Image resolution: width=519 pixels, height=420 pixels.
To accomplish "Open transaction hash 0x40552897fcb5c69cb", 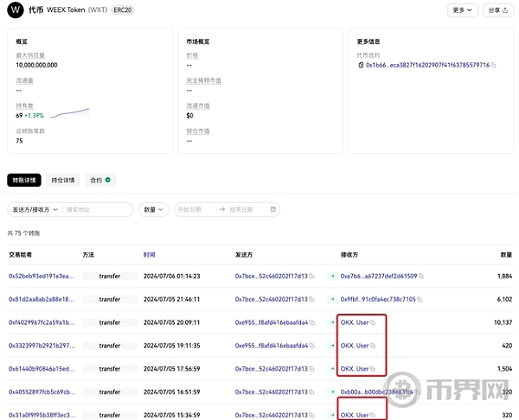I will click(42, 391).
